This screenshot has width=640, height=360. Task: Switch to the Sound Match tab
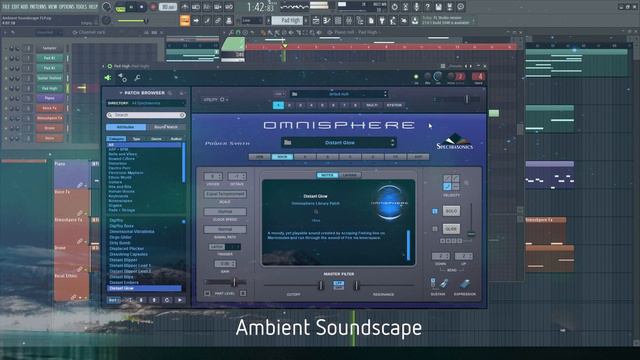(x=166, y=127)
